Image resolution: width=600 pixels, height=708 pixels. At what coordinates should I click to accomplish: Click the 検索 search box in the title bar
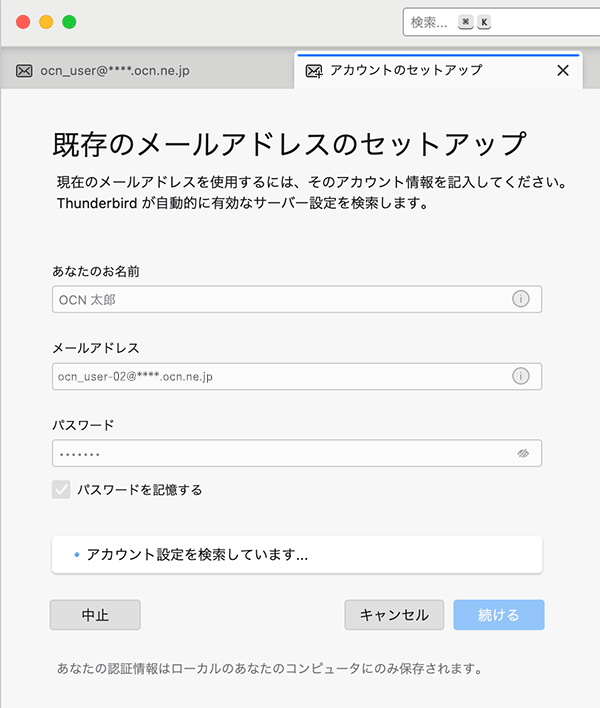(x=500, y=22)
